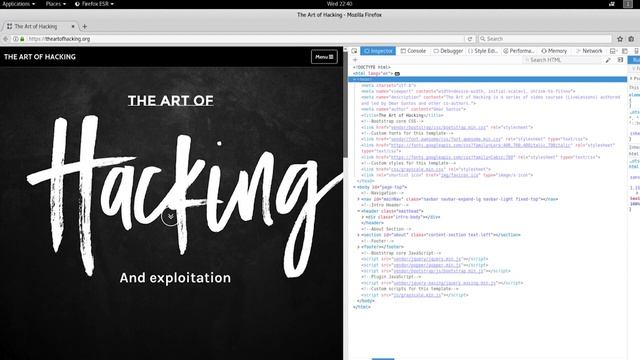Screen dimensions: 640x360
Task: Bookmark this page with the star icon
Action: [x=620, y=39]
